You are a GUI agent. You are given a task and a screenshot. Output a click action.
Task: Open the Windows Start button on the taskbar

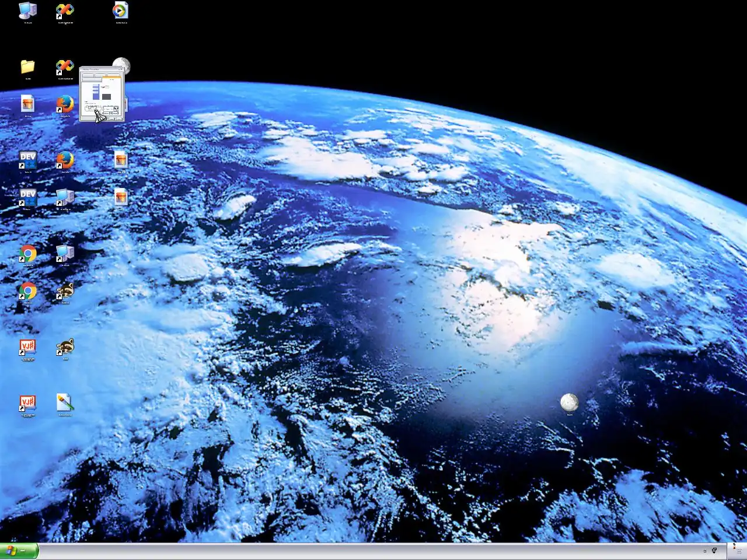(x=19, y=551)
